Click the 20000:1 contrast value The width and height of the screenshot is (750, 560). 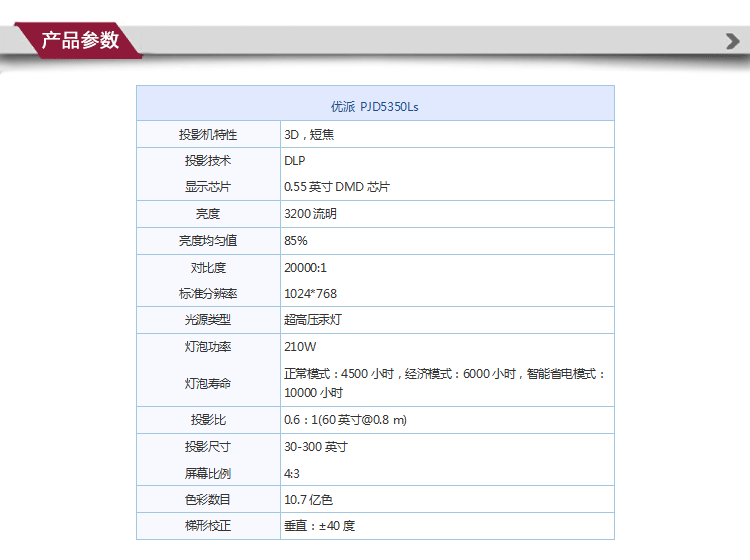point(305,267)
